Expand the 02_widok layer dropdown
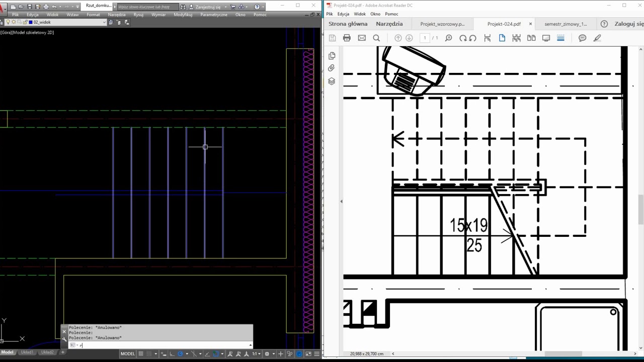Viewport: 644px width, 362px height. pyautogui.click(x=104, y=22)
